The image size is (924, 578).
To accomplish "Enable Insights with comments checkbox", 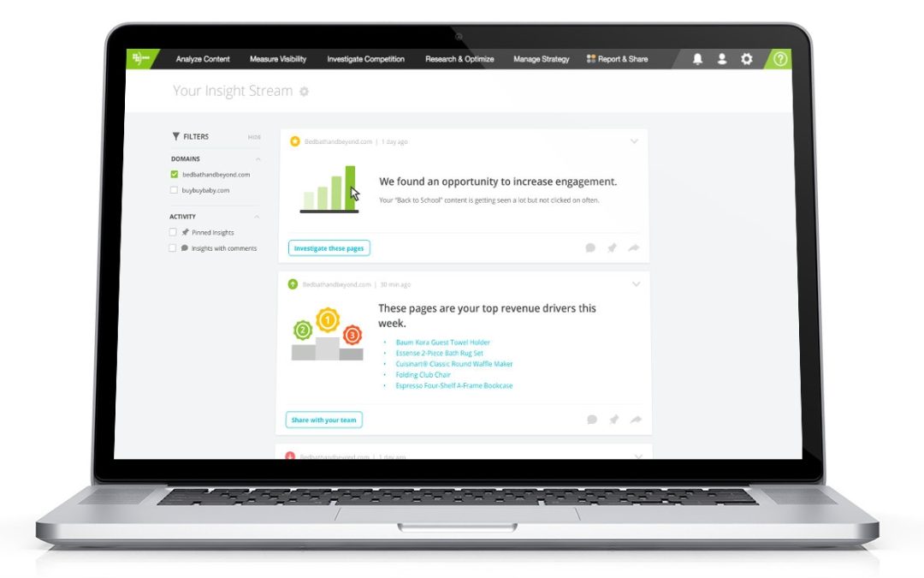I will click(x=173, y=248).
